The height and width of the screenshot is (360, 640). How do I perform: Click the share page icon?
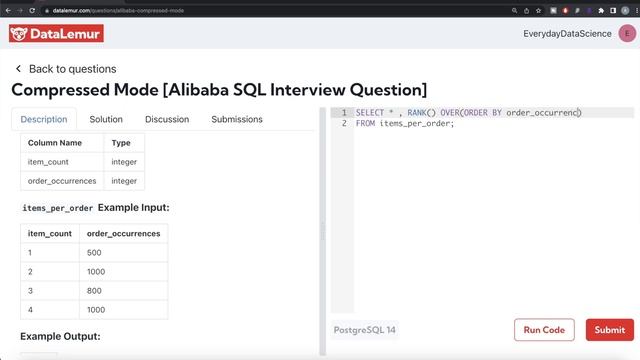coord(527,11)
